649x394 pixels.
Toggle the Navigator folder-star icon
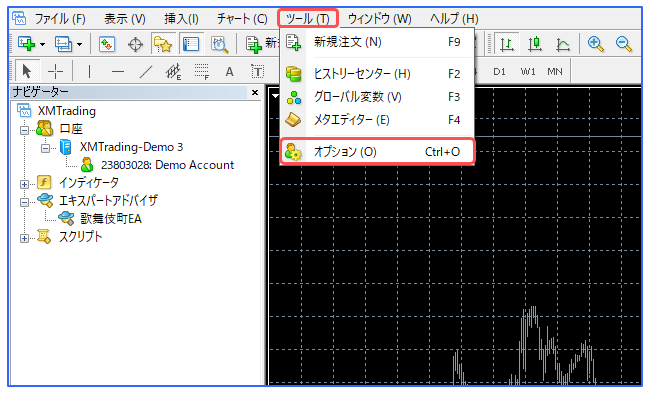pos(163,44)
